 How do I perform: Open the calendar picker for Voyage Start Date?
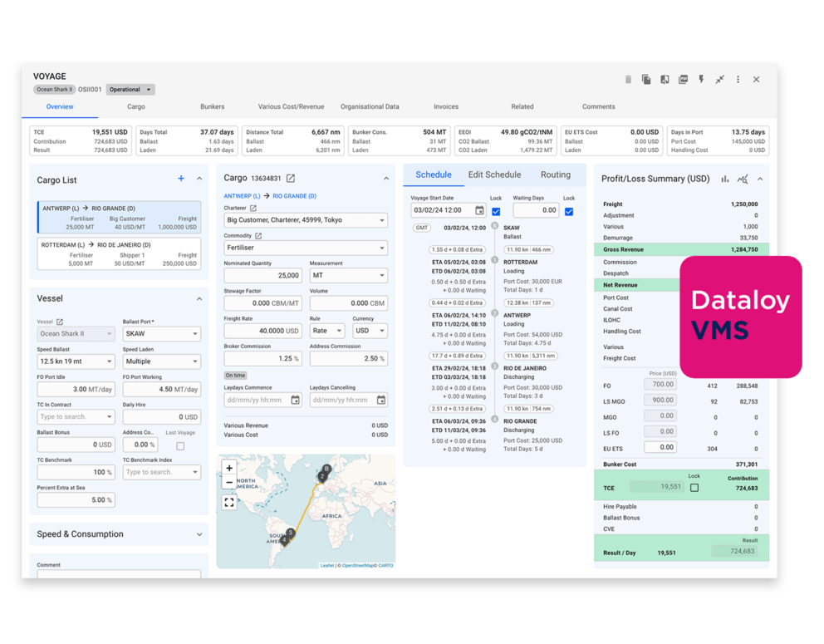pos(478,210)
